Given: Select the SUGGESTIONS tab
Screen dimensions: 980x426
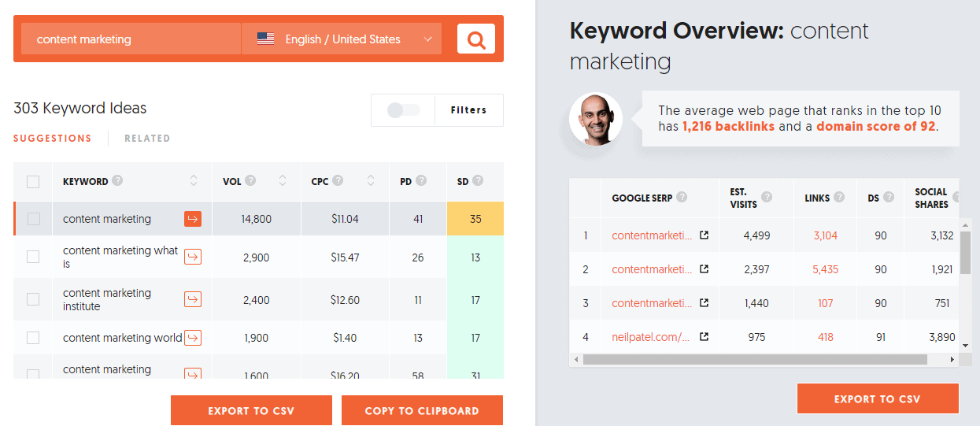Looking at the screenshot, I should point(53,139).
